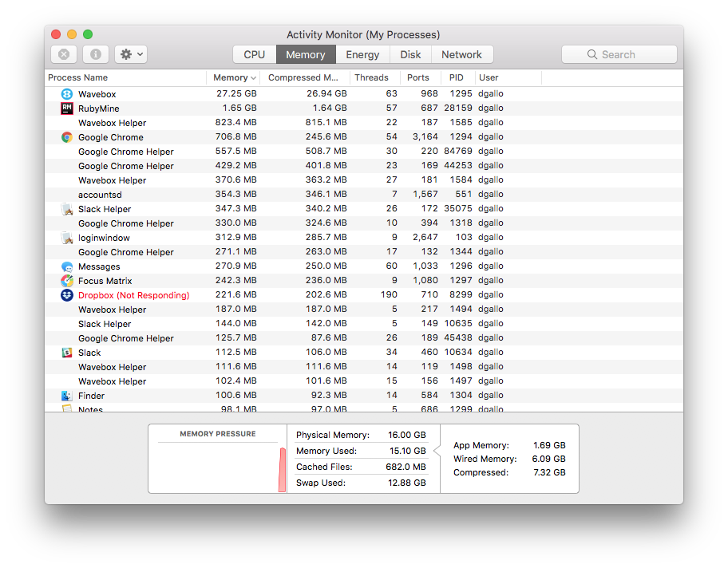Viewport: 728px width, 568px height.
Task: Switch to the CPU tab
Action: (254, 54)
